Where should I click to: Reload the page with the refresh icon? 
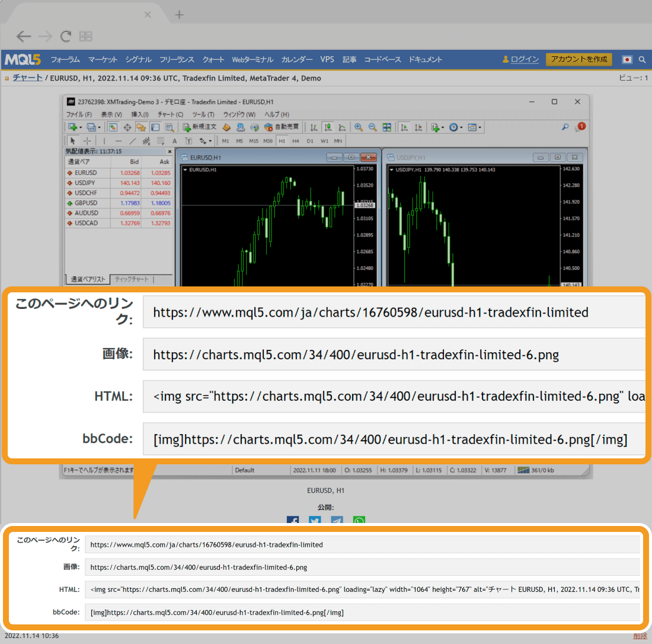coord(65,37)
